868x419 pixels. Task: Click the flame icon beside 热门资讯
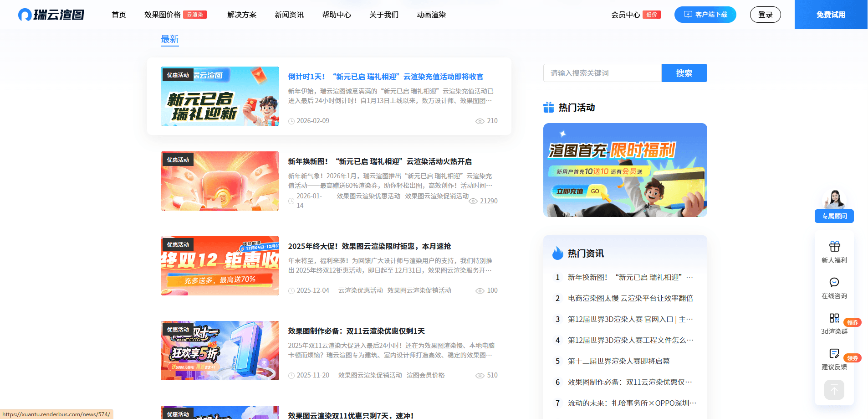[557, 252]
